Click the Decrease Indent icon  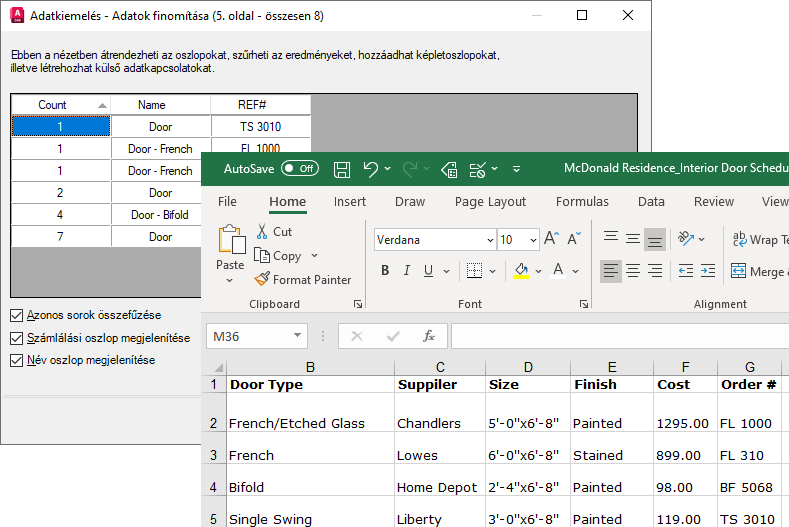click(686, 271)
